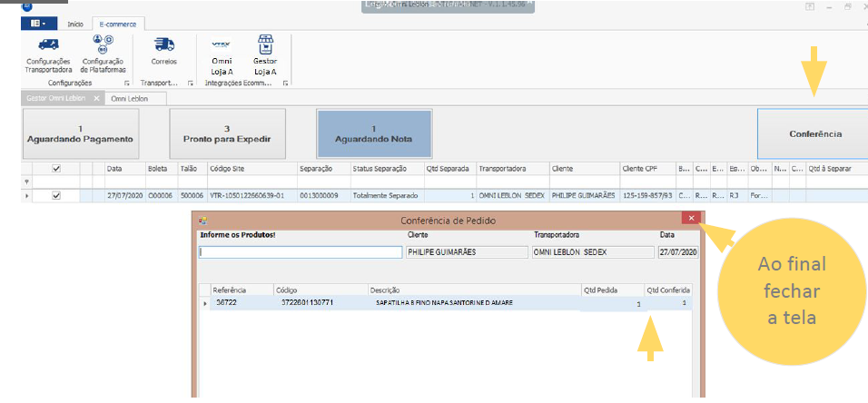The height and width of the screenshot is (403, 868).
Task: Open Omni Loja A integration
Action: tap(221, 44)
